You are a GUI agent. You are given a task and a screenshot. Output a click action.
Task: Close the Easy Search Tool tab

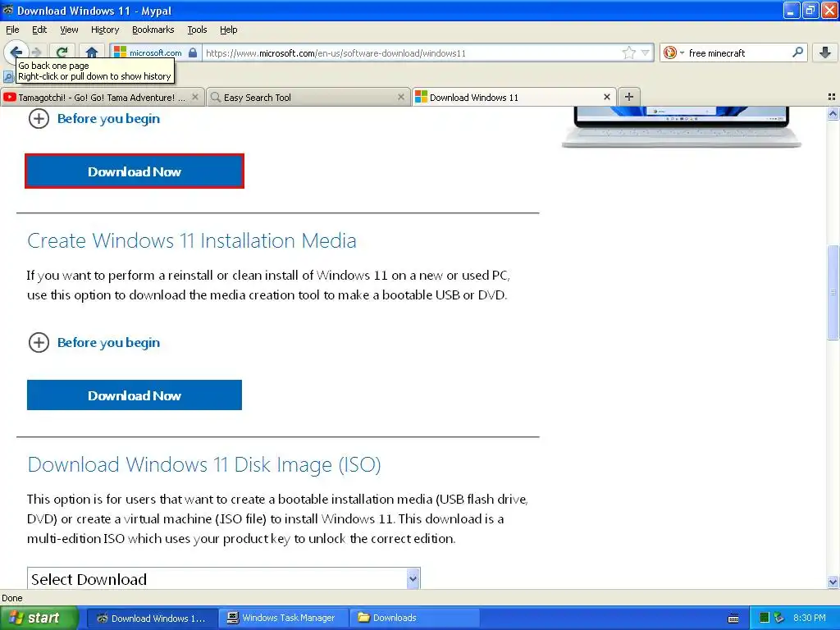[400, 97]
